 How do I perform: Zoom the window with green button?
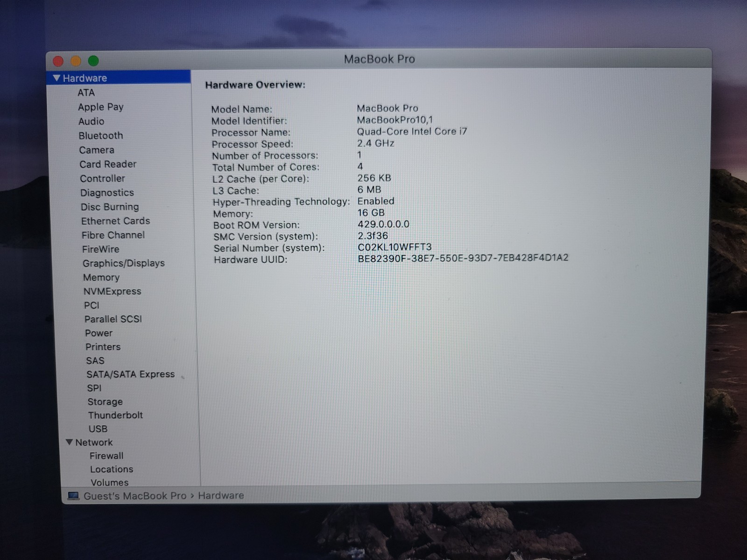[93, 61]
